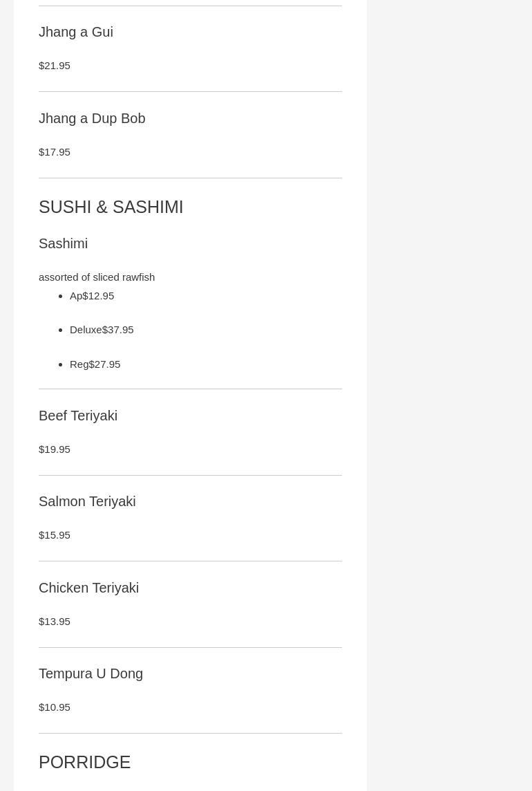Click the Beef Teriyaki item title
This screenshot has height=791, width=532.
click(x=78, y=416)
